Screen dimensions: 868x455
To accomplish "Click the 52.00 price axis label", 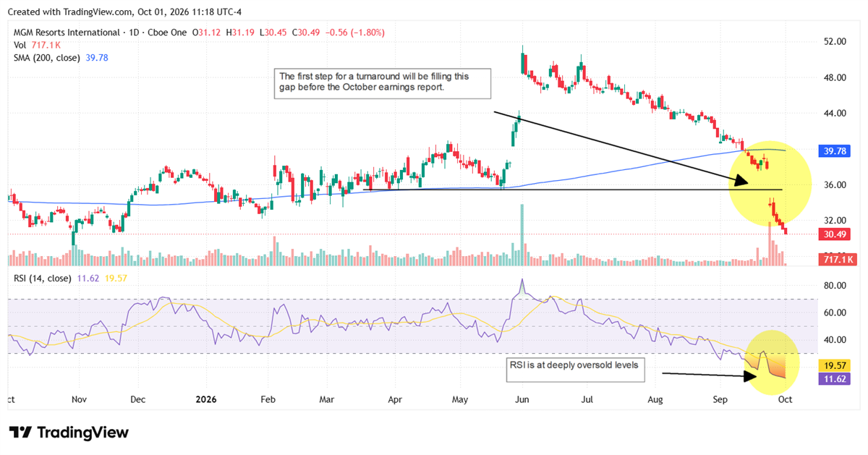I will pos(835,42).
